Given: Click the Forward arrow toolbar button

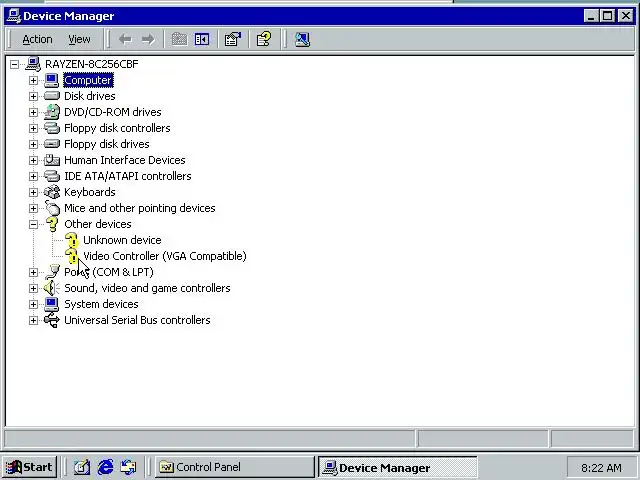Looking at the screenshot, I should point(148,39).
